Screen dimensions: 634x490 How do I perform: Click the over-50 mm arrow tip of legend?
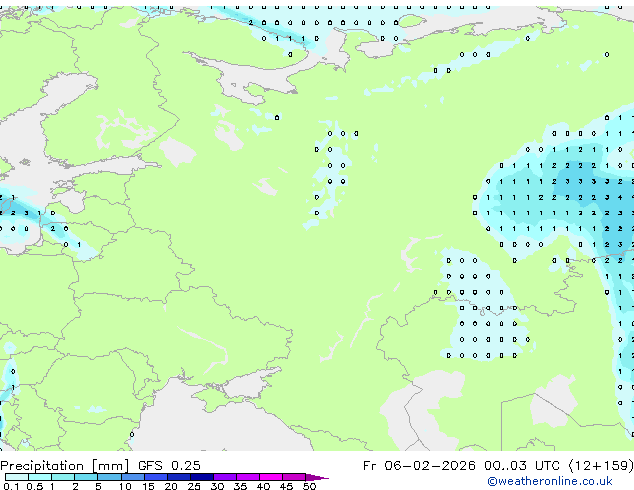[x=317, y=477]
